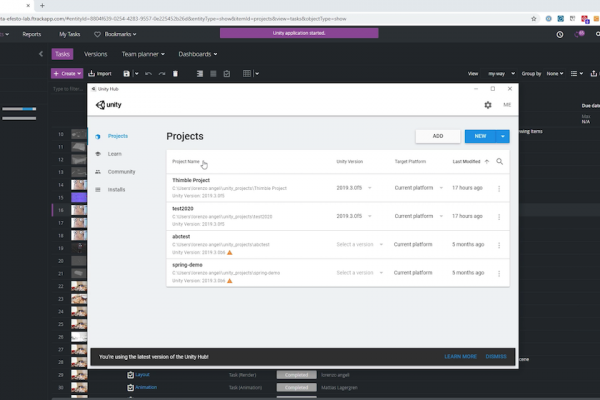Open target platform dropdown for Thimble Project
Image resolution: width=600 pixels, height=400 pixels.
[419, 188]
